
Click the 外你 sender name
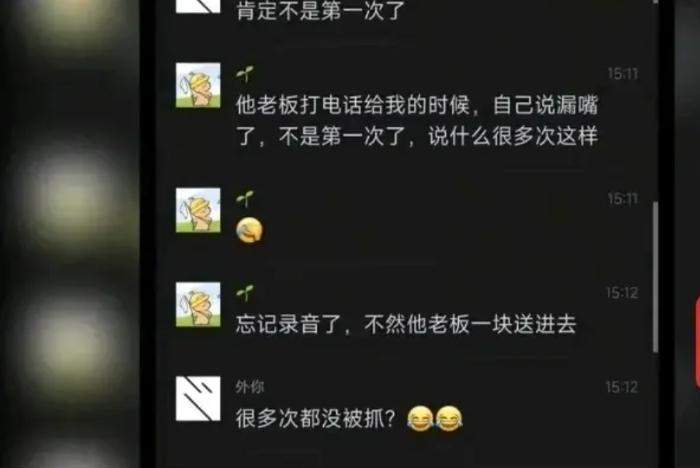point(250,387)
